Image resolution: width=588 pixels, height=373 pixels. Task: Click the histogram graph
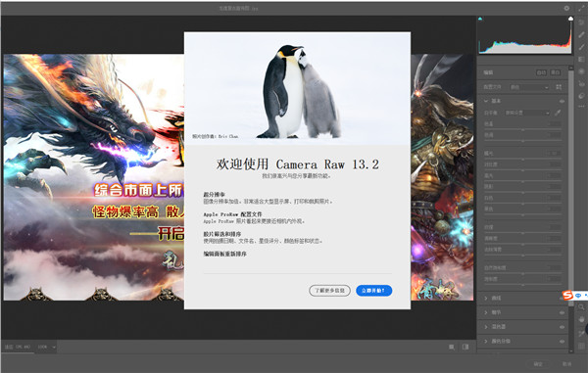pyautogui.click(x=525, y=34)
